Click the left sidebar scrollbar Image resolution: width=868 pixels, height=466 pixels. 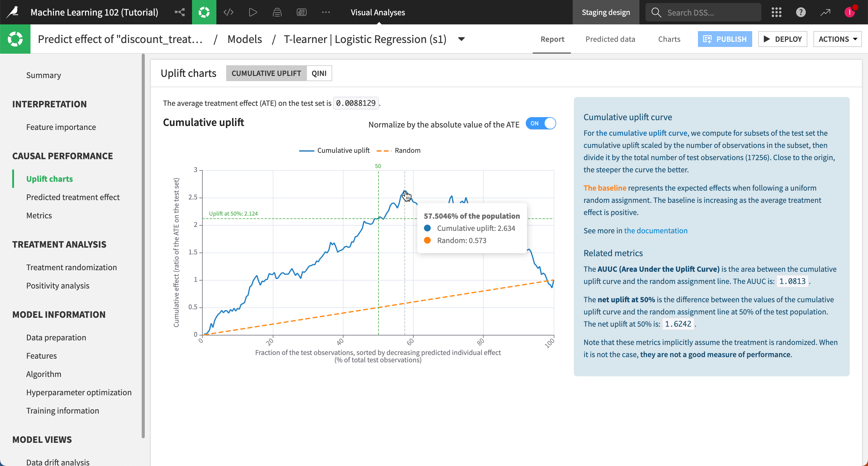coord(143,246)
